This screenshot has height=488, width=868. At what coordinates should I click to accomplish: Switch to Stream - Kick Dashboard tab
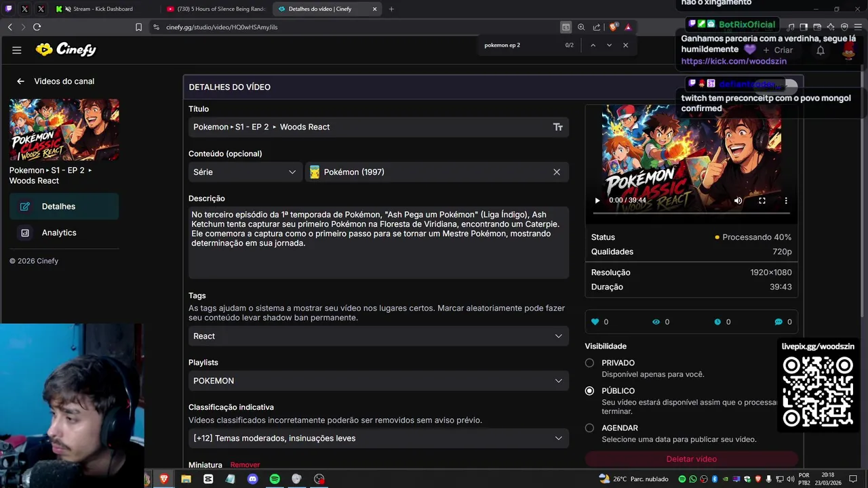tap(102, 9)
